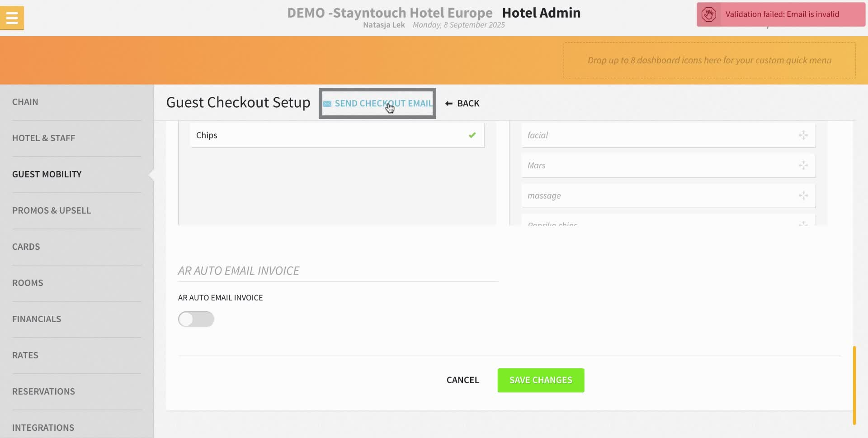
Task: Click the drag handle icon on the massage row
Action: point(803,195)
